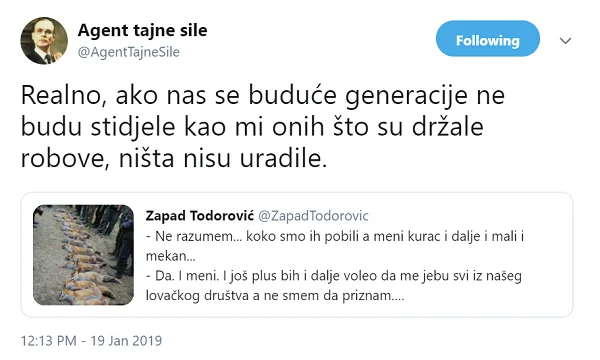Click the word 'generacije' in the tweet
Screen dimensions: 600x360
click(x=406, y=96)
